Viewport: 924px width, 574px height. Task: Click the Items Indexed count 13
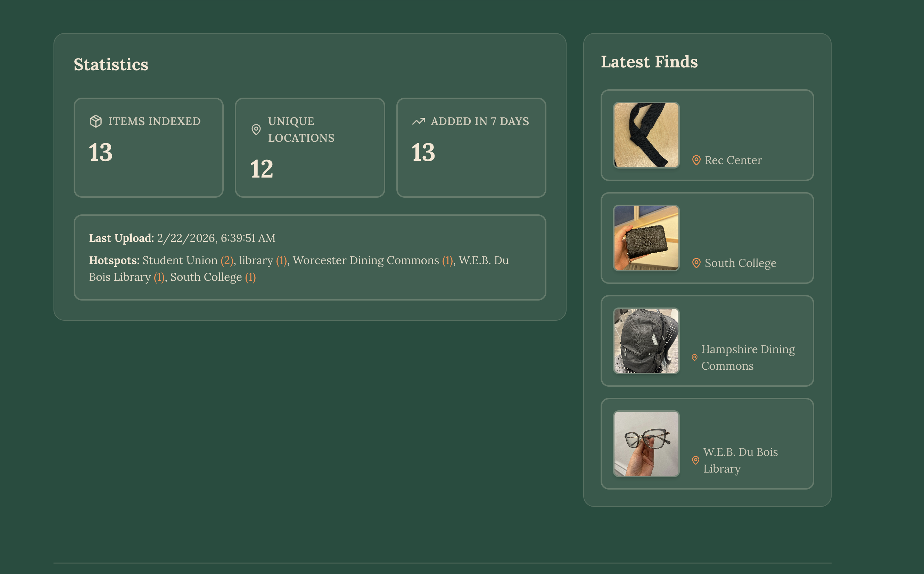click(100, 152)
